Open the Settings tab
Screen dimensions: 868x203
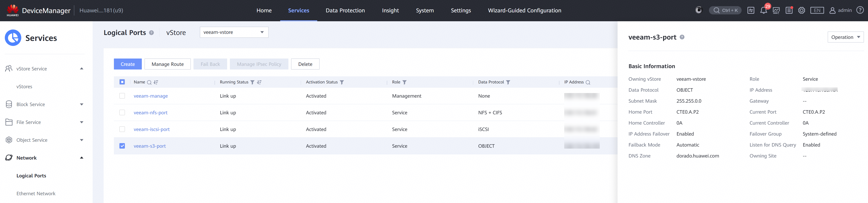[461, 11]
